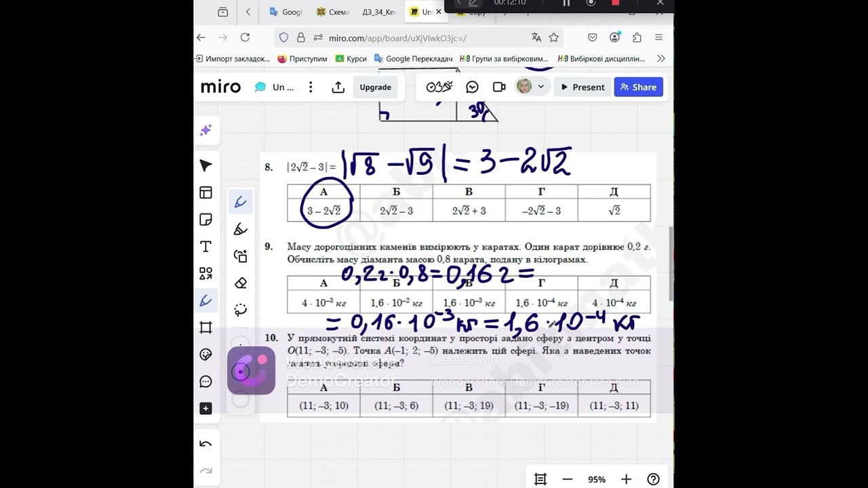Select the Text tool
This screenshot has width=868, height=488.
206,247
